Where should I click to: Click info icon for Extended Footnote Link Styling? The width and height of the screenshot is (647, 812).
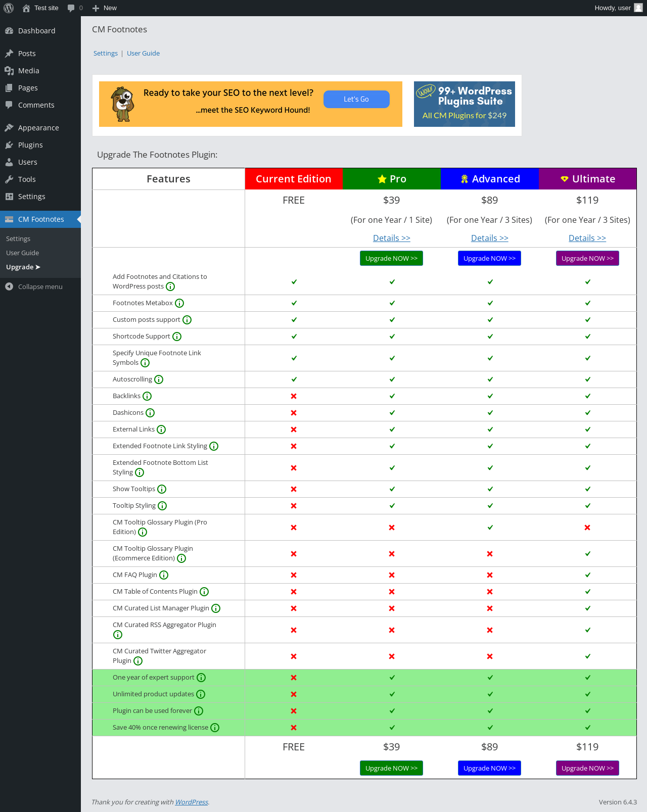[214, 446]
